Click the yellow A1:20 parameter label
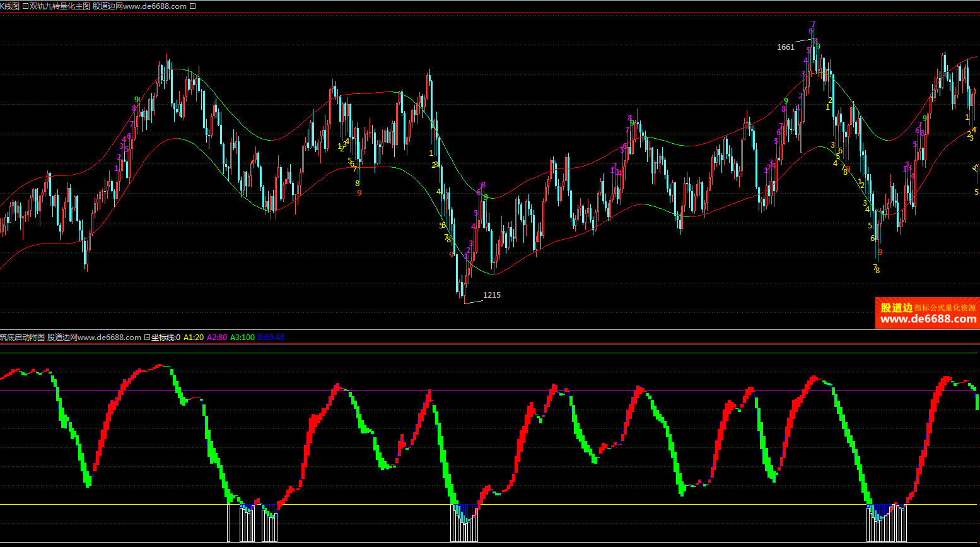980x547 pixels. coord(194,338)
